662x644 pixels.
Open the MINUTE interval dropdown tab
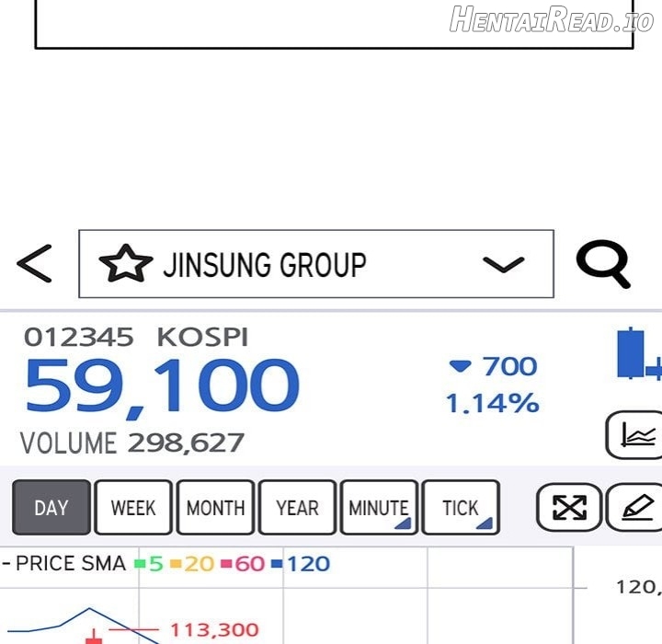(x=379, y=508)
